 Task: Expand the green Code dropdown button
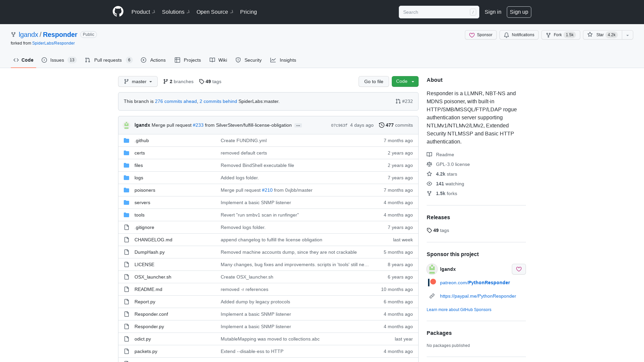point(405,81)
